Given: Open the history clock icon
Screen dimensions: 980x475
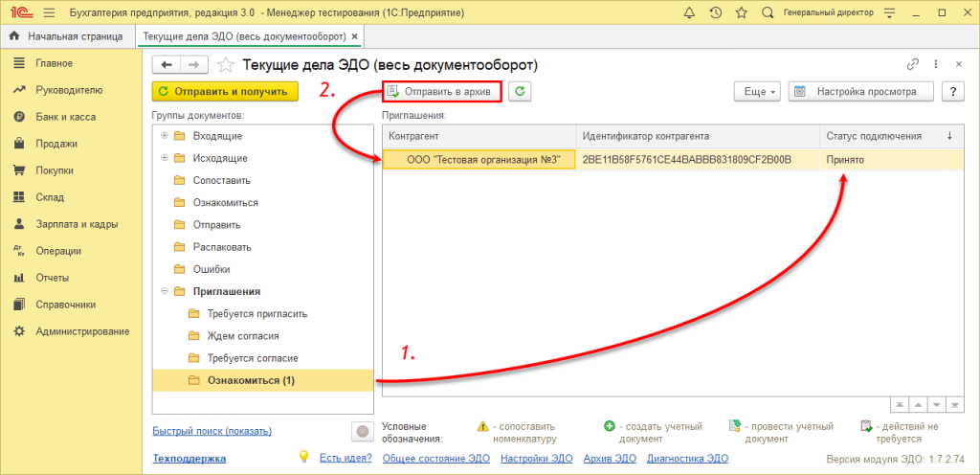Looking at the screenshot, I should click(x=716, y=12).
